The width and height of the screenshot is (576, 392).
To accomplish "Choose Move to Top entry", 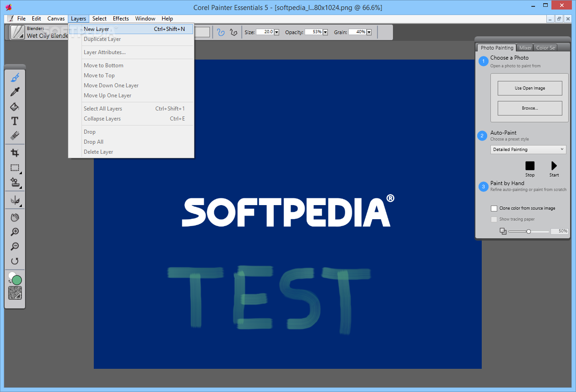I will pyautogui.click(x=131, y=75).
